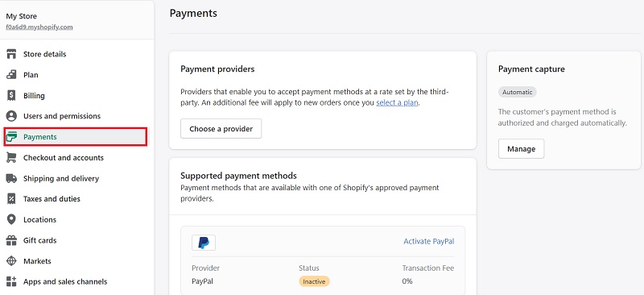The height and width of the screenshot is (295, 644).
Task: Click the Taxes and duties receipt icon
Action: click(11, 199)
